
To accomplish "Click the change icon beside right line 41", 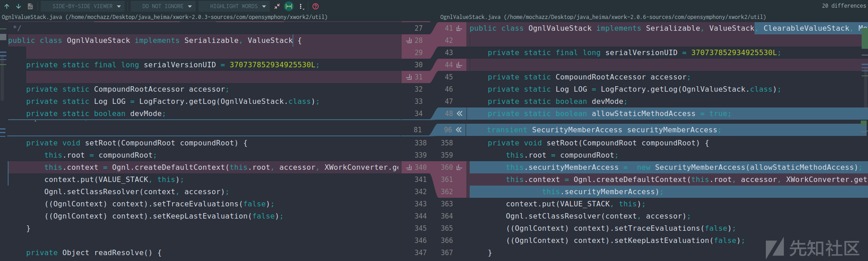I will [459, 28].
